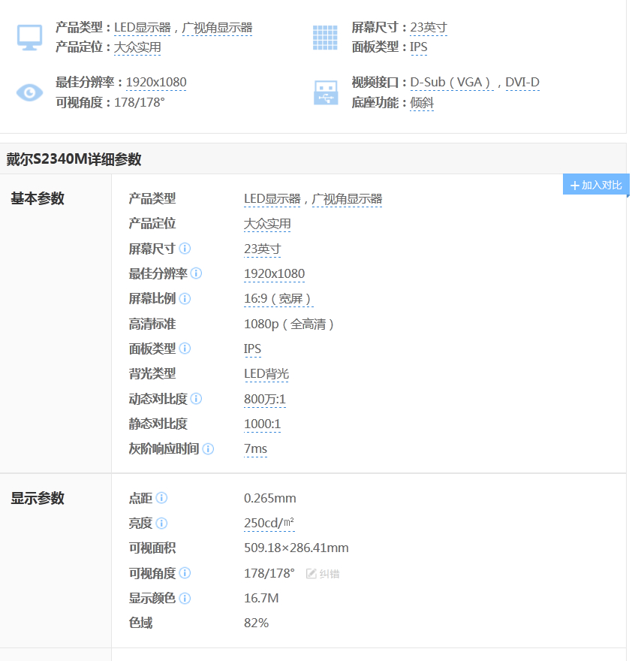Click 产品定位 label in 基本参数 table
This screenshot has height=661, width=644.
[152, 223]
